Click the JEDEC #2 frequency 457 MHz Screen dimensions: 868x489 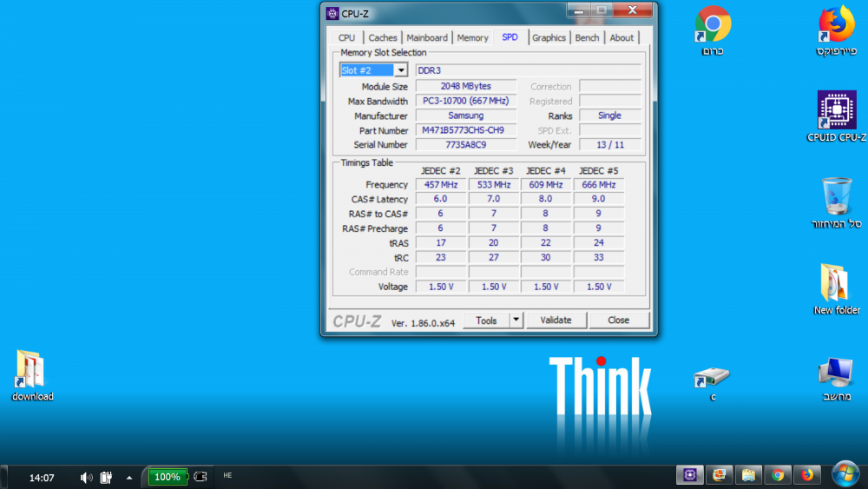441,184
